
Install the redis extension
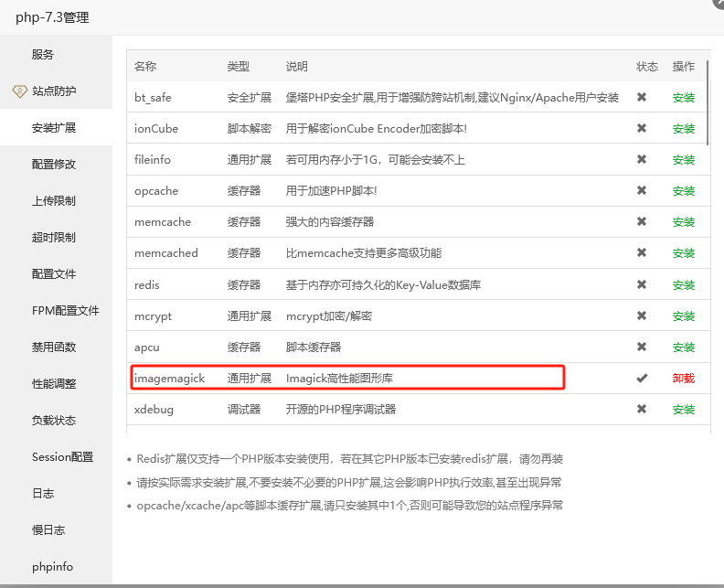[x=684, y=285]
